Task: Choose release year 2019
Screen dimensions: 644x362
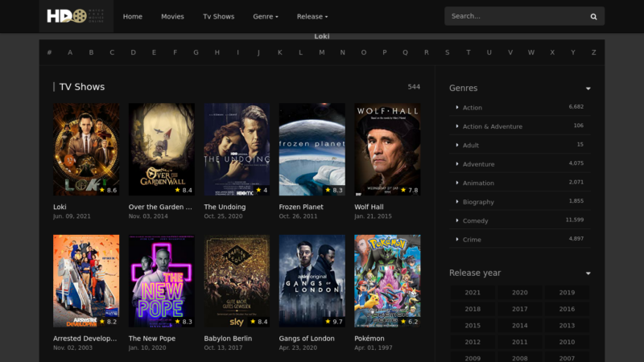Action: [x=567, y=292]
